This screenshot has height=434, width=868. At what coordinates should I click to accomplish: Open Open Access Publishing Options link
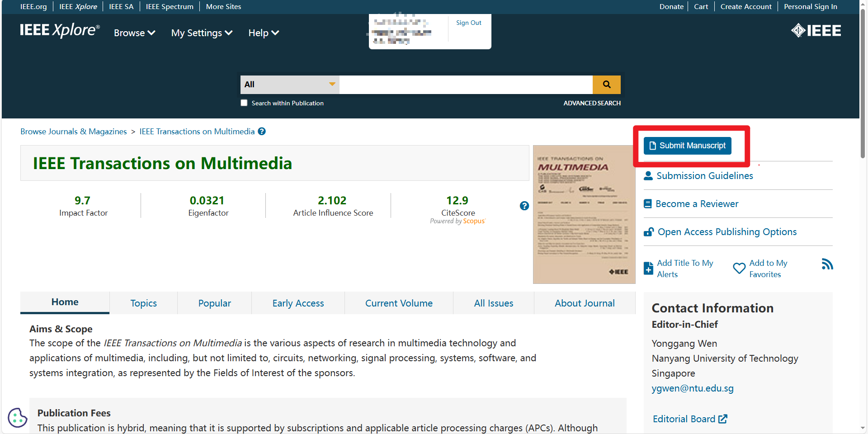727,232
